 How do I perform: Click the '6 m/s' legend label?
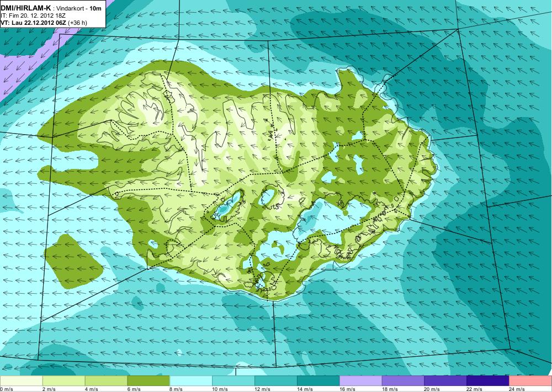(134, 389)
